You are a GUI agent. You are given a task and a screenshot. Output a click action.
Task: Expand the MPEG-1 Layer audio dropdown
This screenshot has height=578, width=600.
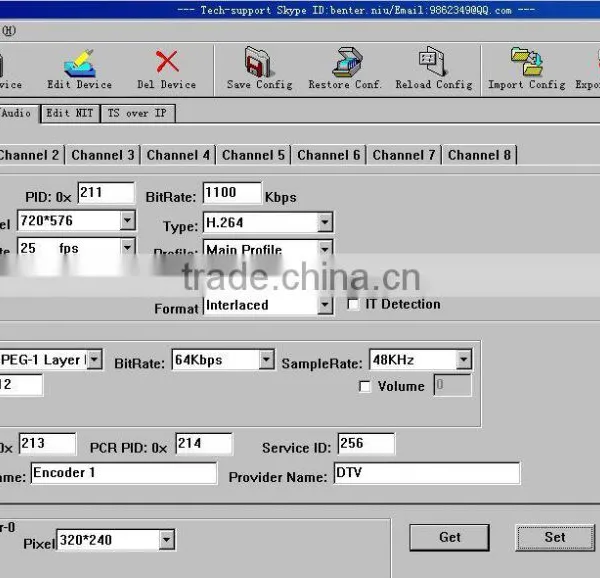point(94,360)
